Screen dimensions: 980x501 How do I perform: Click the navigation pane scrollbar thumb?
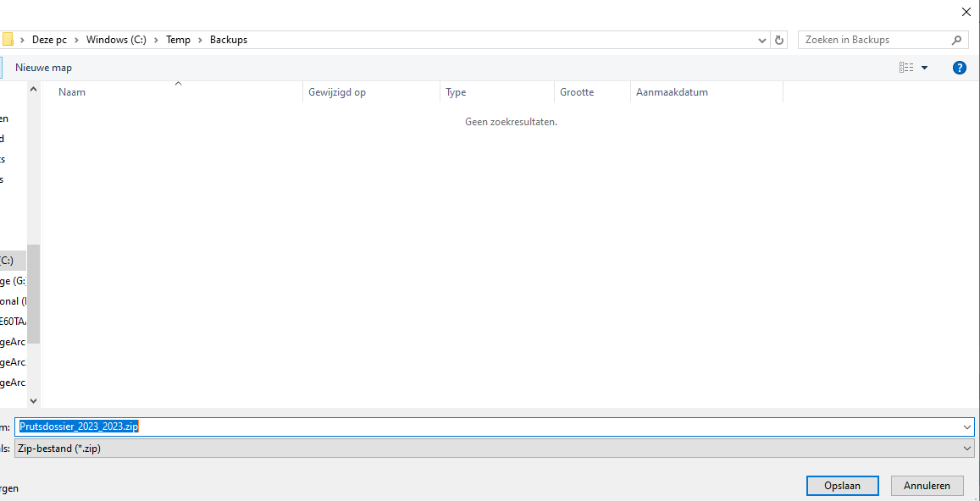pos(34,294)
